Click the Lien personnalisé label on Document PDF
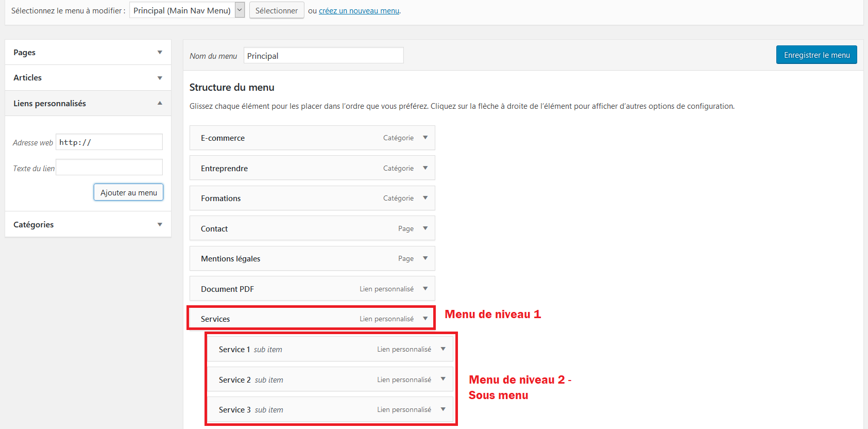The height and width of the screenshot is (429, 868). (x=386, y=289)
